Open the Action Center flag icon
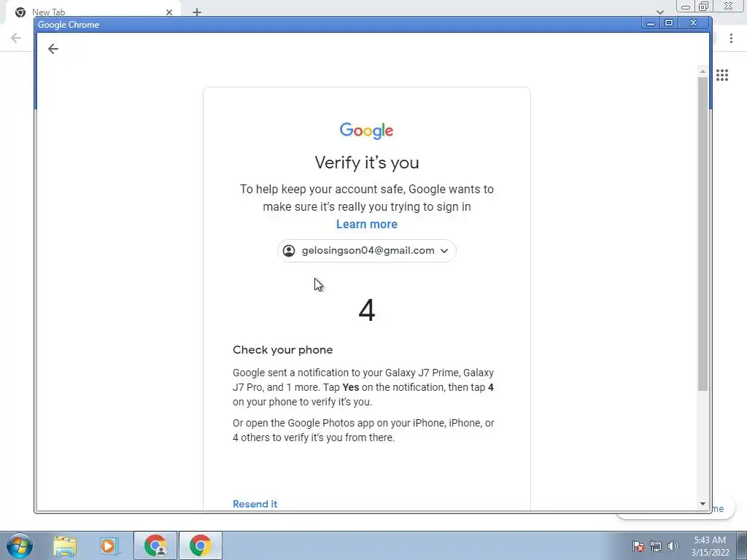Image resolution: width=747 pixels, height=560 pixels. [x=638, y=546]
